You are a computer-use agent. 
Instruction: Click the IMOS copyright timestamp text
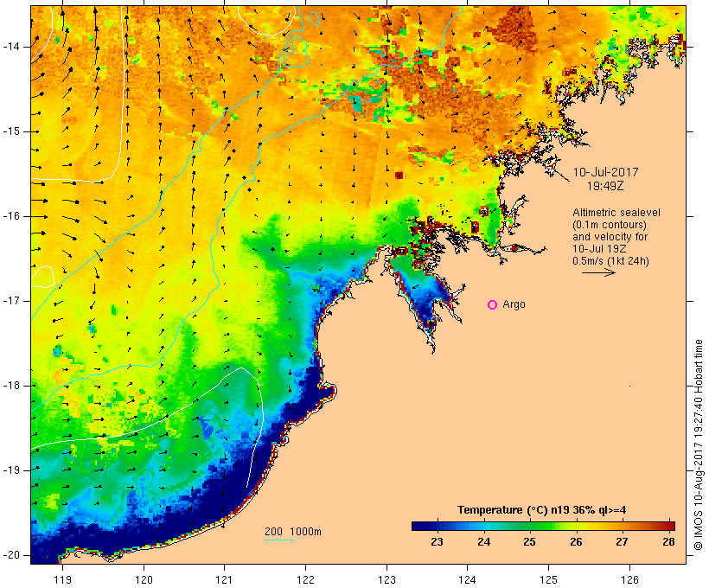click(x=699, y=444)
